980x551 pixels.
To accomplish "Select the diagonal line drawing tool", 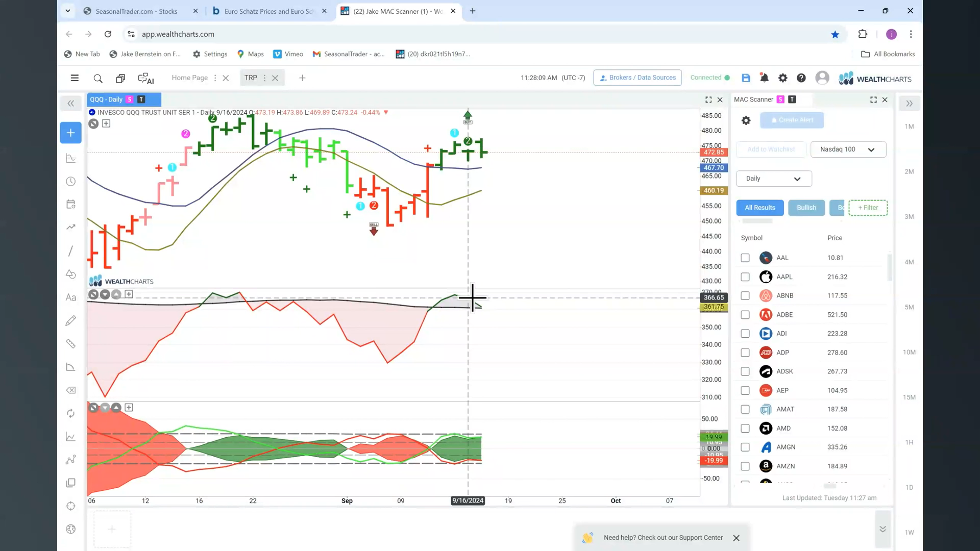I will point(71,251).
